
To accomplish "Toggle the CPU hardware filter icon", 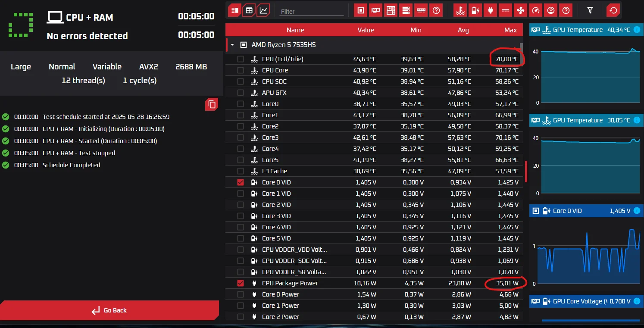I will click(361, 10).
